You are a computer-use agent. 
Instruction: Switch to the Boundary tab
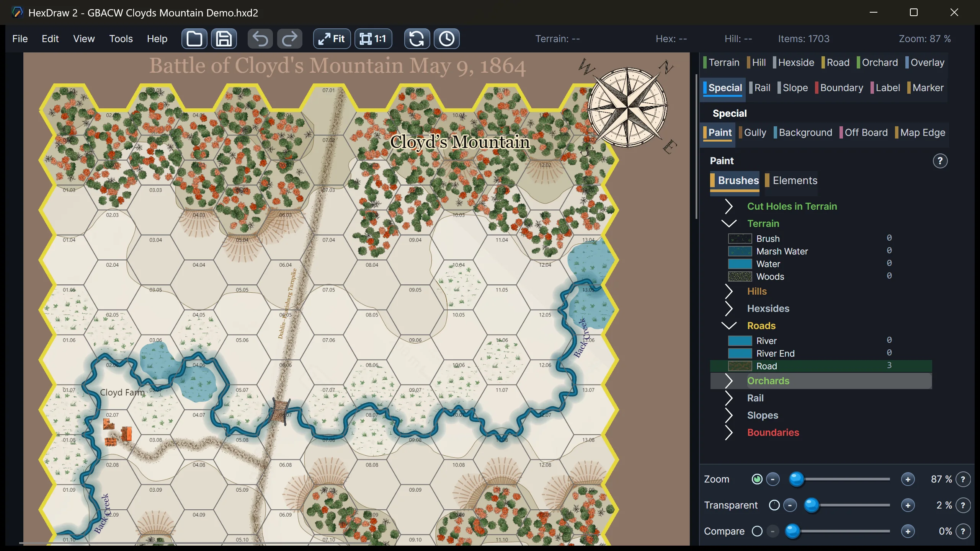click(x=840, y=88)
